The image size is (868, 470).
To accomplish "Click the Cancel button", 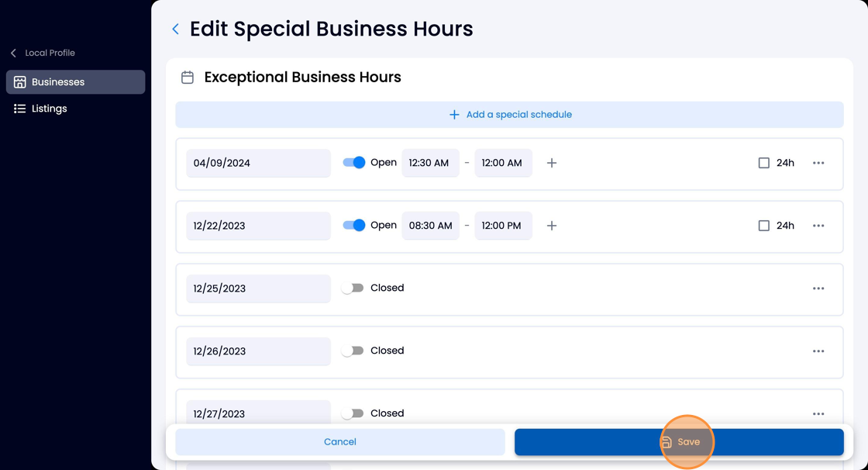I will coord(340,442).
